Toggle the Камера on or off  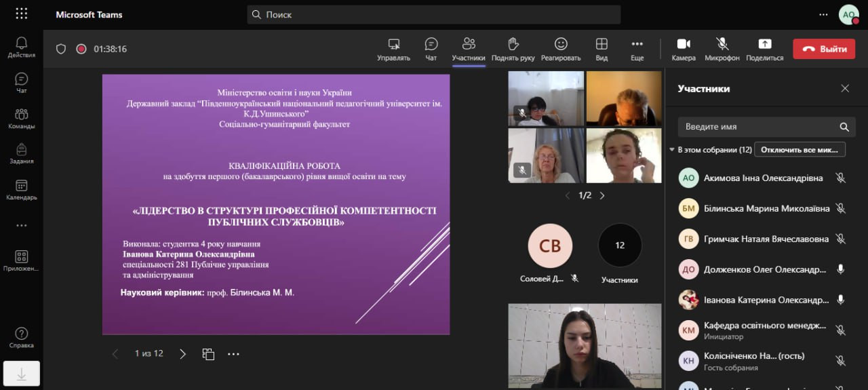(684, 45)
